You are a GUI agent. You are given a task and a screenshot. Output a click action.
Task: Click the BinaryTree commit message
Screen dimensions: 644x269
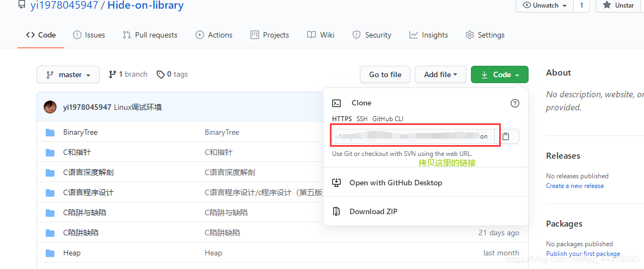pos(222,133)
